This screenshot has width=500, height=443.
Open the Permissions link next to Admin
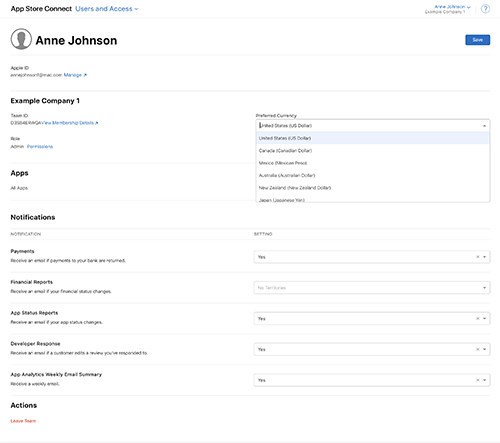(40, 146)
